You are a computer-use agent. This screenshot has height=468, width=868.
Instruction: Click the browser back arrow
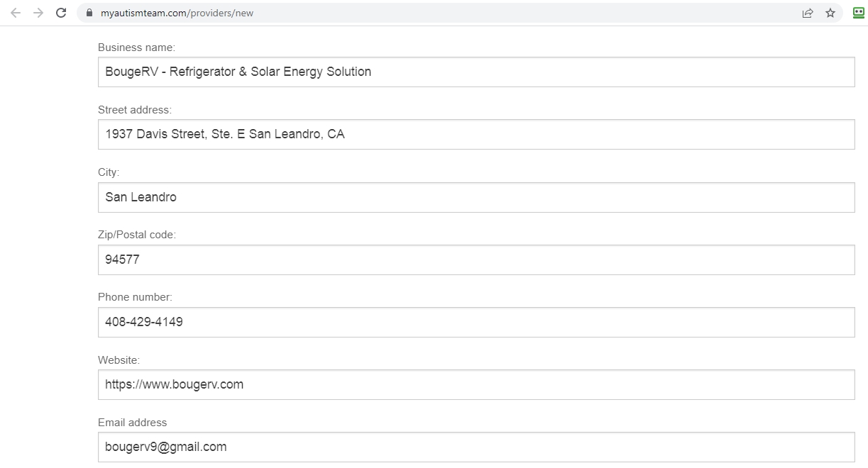click(16, 13)
